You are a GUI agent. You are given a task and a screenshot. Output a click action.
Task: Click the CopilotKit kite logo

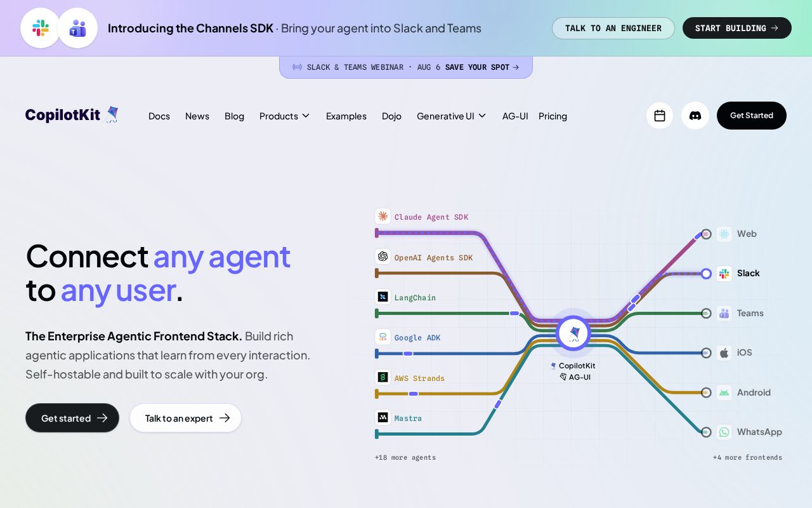(112, 114)
